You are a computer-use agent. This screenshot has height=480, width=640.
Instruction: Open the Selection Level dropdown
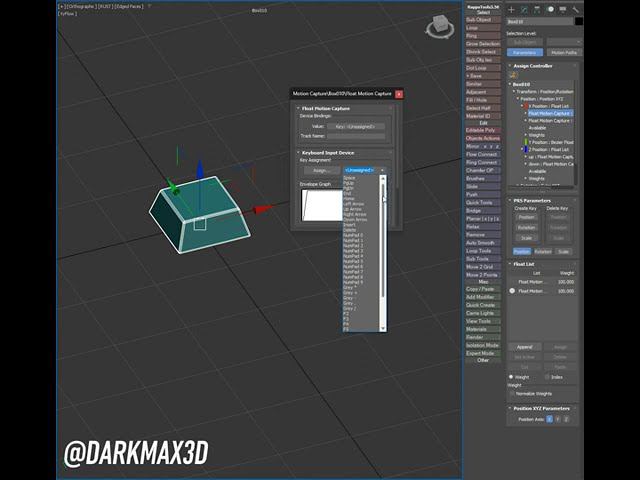coord(564,42)
